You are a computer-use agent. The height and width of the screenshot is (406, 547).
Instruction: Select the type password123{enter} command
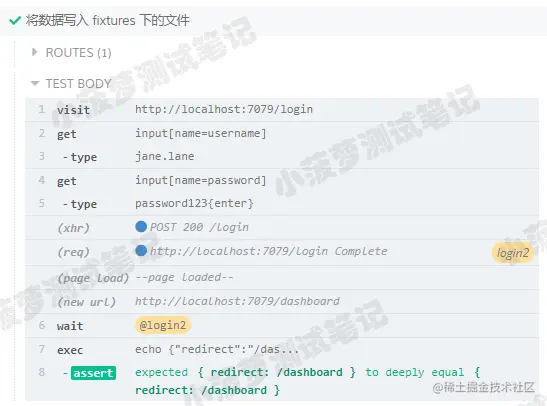click(x=282, y=204)
